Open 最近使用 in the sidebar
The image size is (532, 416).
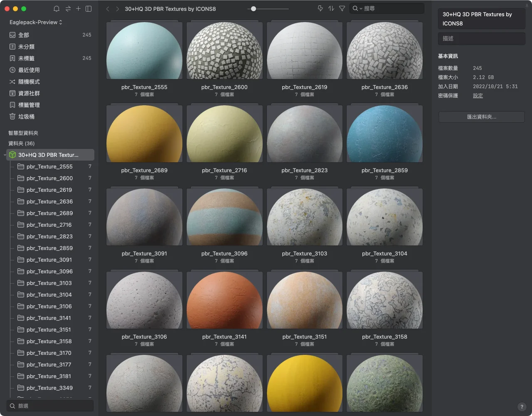coord(50,70)
